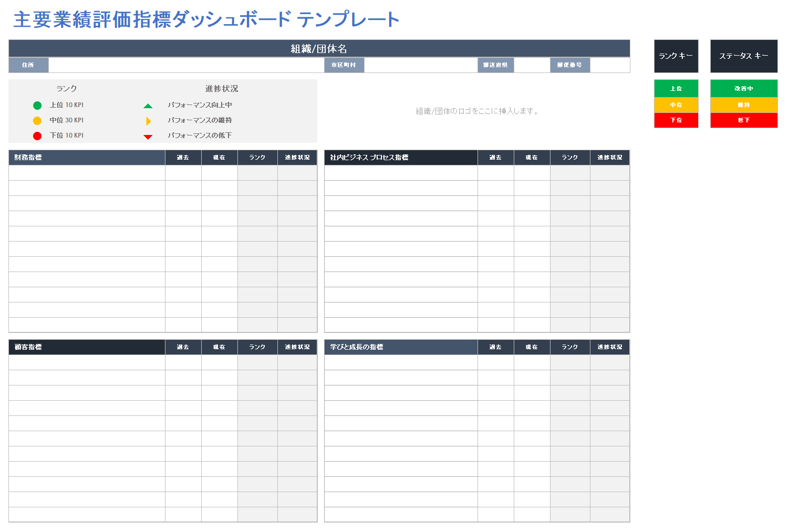Select the 進捗状況 column header in 財務指標 table
The image size is (789, 532).
click(x=297, y=158)
